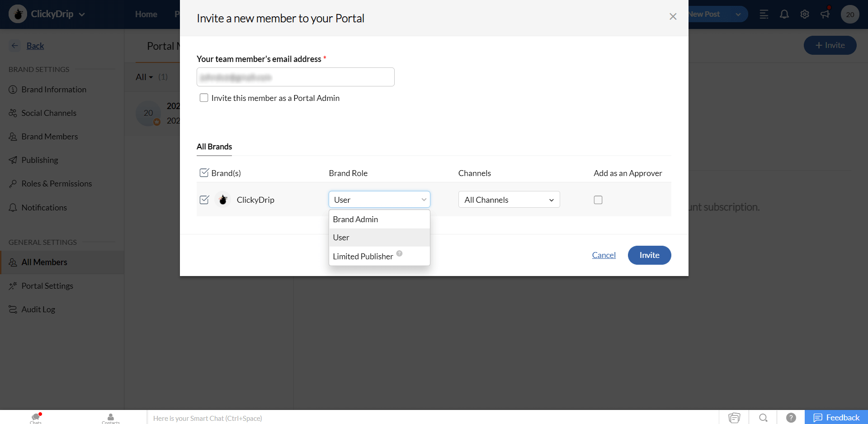Toggle the Brand(s) select-all checkbox
Viewport: 868px width, 424px height.
[204, 173]
